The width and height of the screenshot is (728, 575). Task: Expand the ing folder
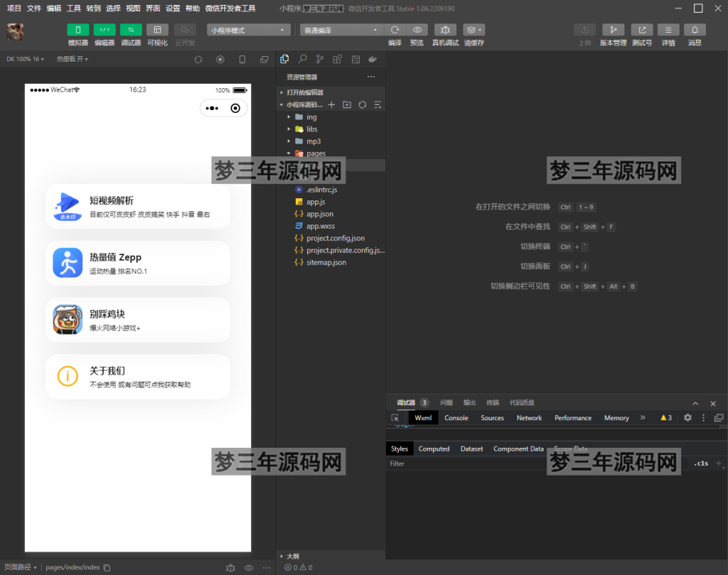point(331,117)
